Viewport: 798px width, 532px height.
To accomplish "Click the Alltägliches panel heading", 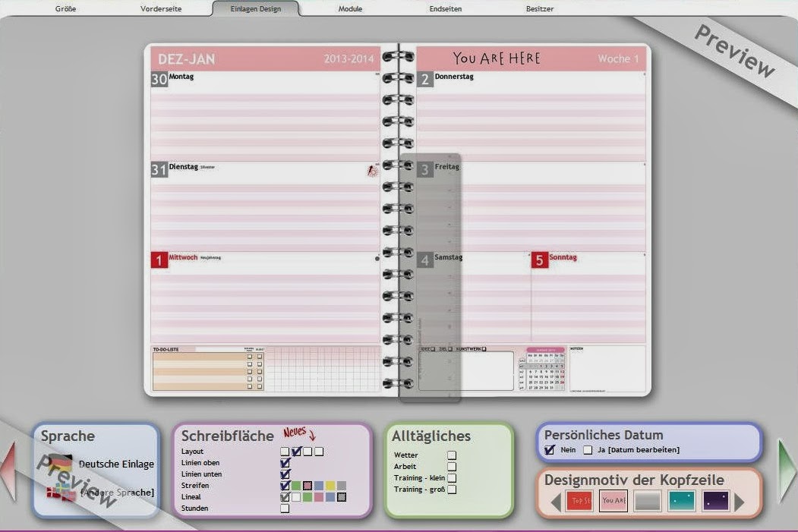I will 431,436.
